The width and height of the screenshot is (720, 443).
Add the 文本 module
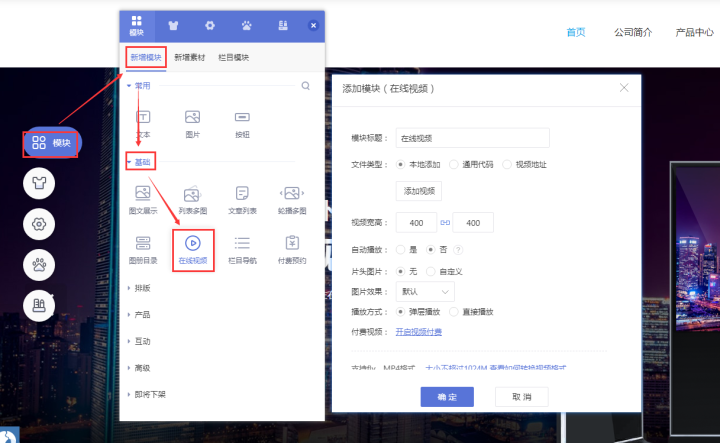click(143, 124)
